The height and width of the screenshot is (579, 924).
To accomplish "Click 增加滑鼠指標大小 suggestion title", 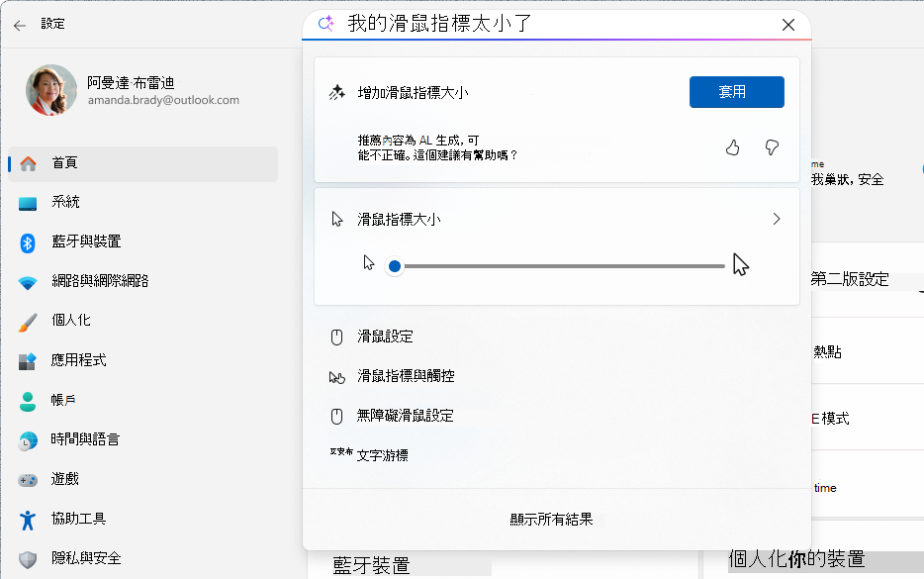I will [x=414, y=93].
